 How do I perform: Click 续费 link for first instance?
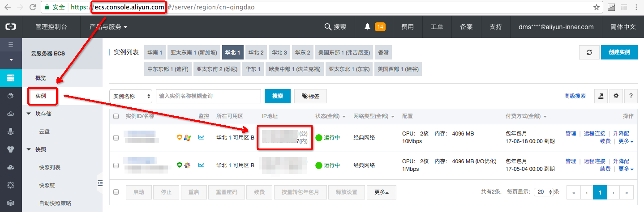605,141
